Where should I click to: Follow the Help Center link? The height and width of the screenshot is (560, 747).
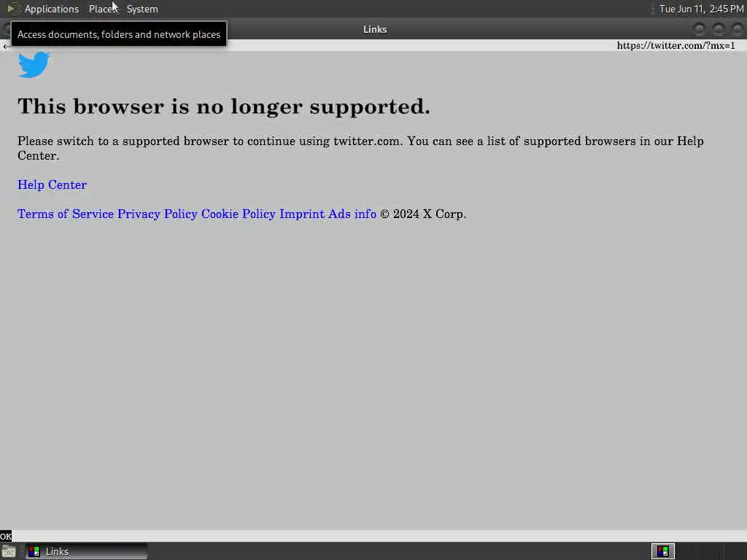tap(52, 184)
